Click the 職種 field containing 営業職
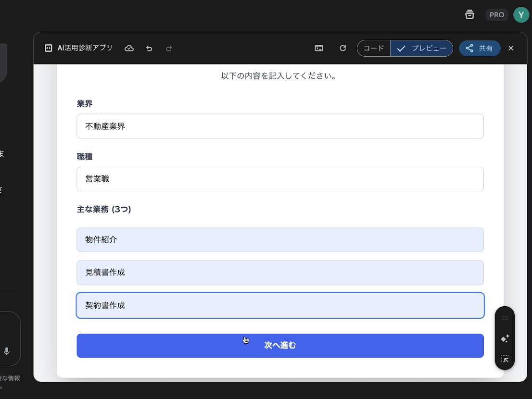This screenshot has width=532, height=399. [280, 179]
